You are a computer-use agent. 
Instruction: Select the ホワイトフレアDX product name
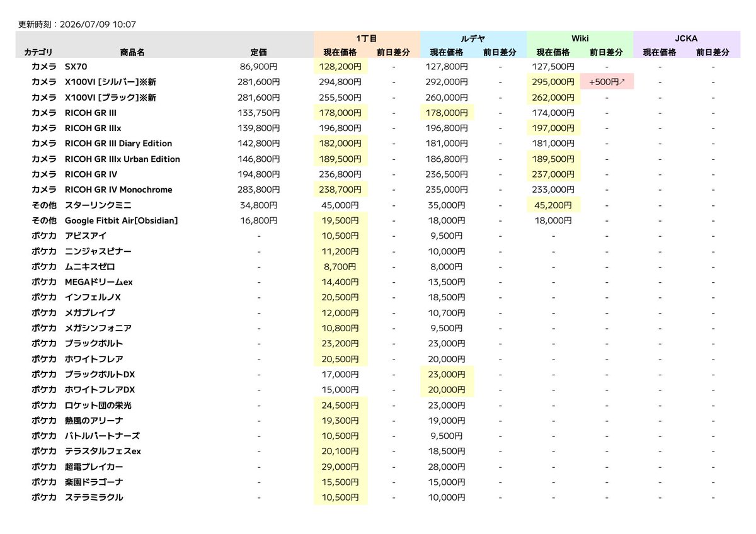coord(100,390)
